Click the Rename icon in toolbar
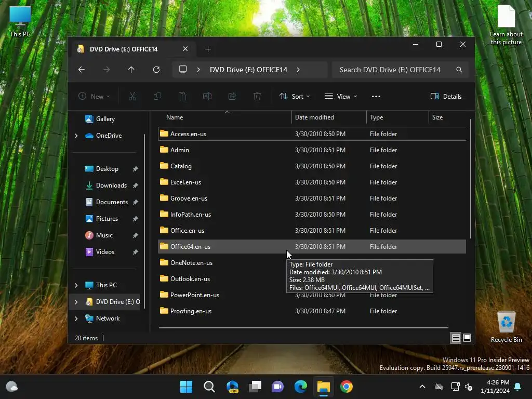 pos(207,96)
